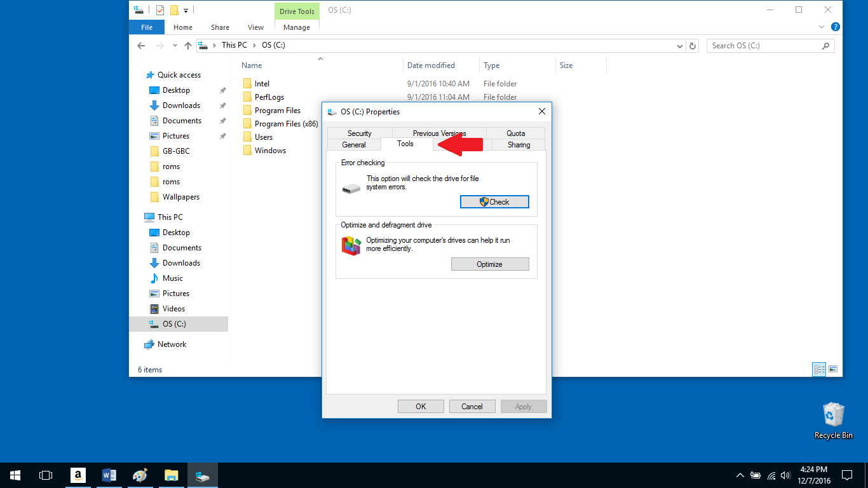
Task: Open Paint from the taskbar
Action: (140, 475)
